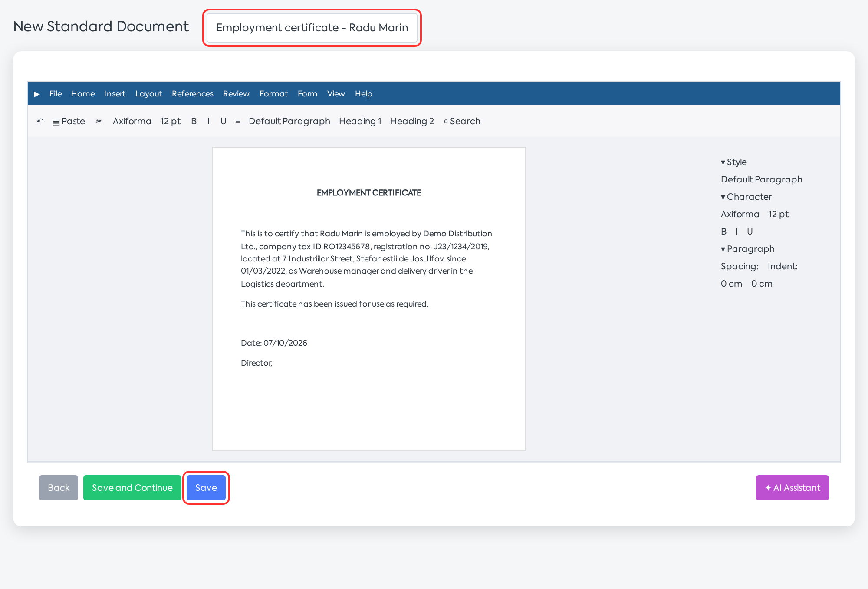
Task: Toggle Bold in the editor toolbar
Action: click(x=194, y=121)
